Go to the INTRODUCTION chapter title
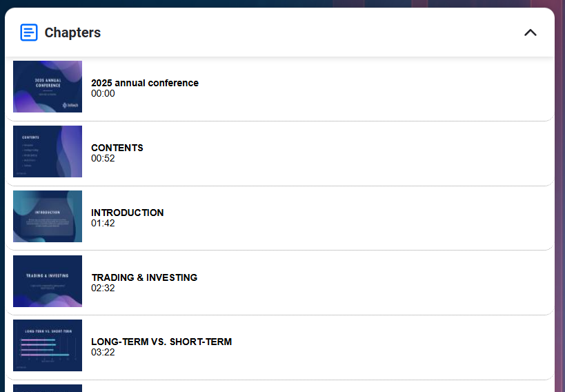This screenshot has height=392, width=565. (x=127, y=213)
